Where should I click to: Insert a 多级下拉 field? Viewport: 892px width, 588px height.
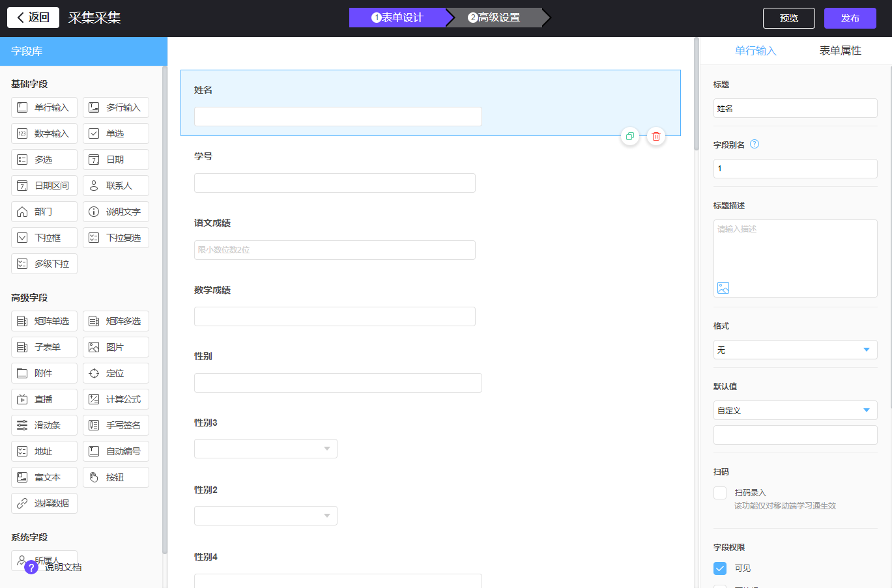click(44, 264)
